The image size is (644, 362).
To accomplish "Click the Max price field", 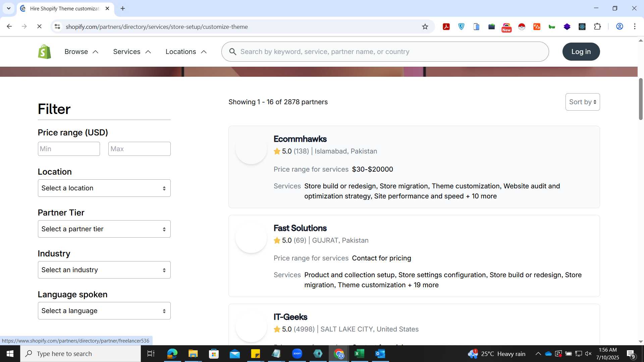I will click(139, 149).
